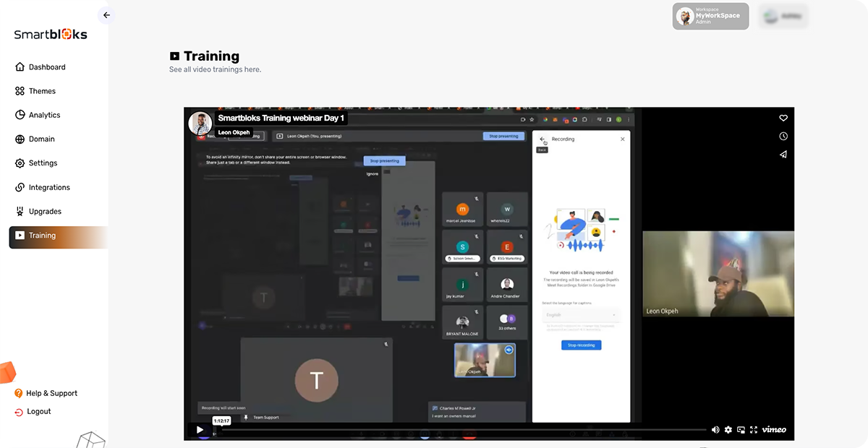Open the Domain section
Screen dimensions: 868x448
coord(41,139)
